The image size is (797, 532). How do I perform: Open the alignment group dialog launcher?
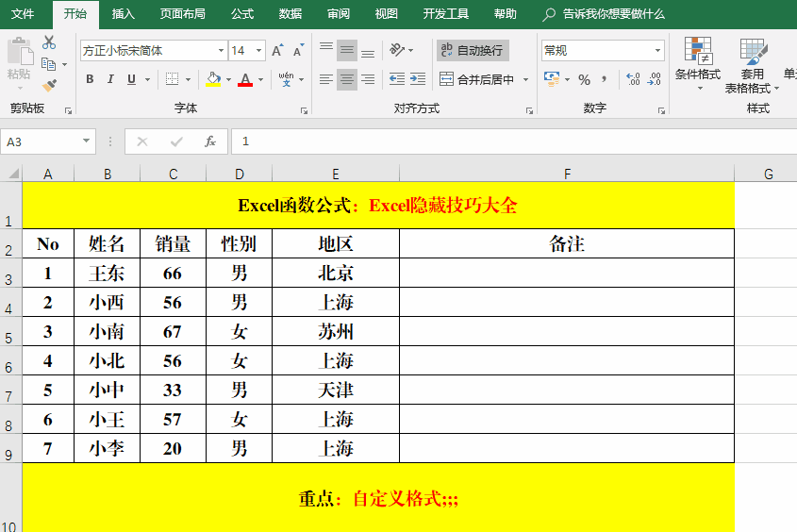(529, 110)
